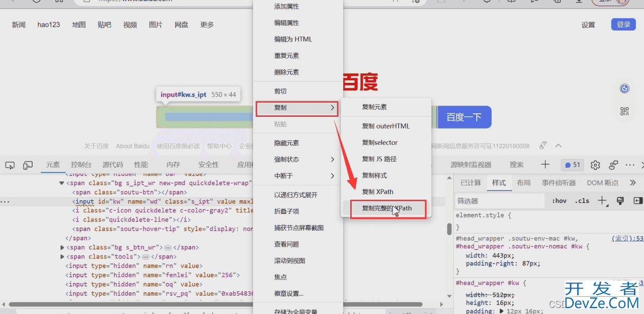
Task: Choose 复制 JS 路径 option
Action: [386, 159]
